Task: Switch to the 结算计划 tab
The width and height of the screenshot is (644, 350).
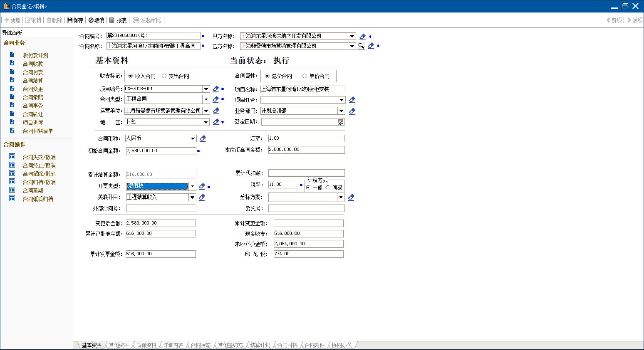Action: click(260, 345)
